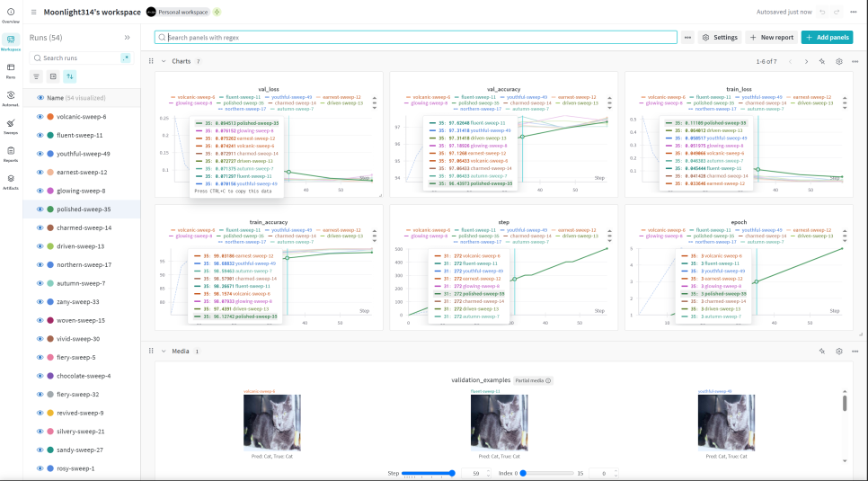The width and height of the screenshot is (868, 481).
Task: Open the Overview page in sidebar
Action: 11,15
